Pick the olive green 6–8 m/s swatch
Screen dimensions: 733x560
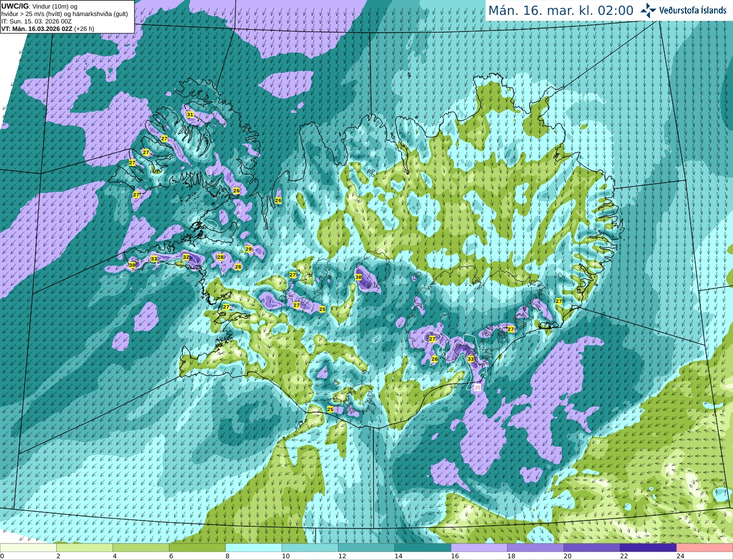pos(198,547)
